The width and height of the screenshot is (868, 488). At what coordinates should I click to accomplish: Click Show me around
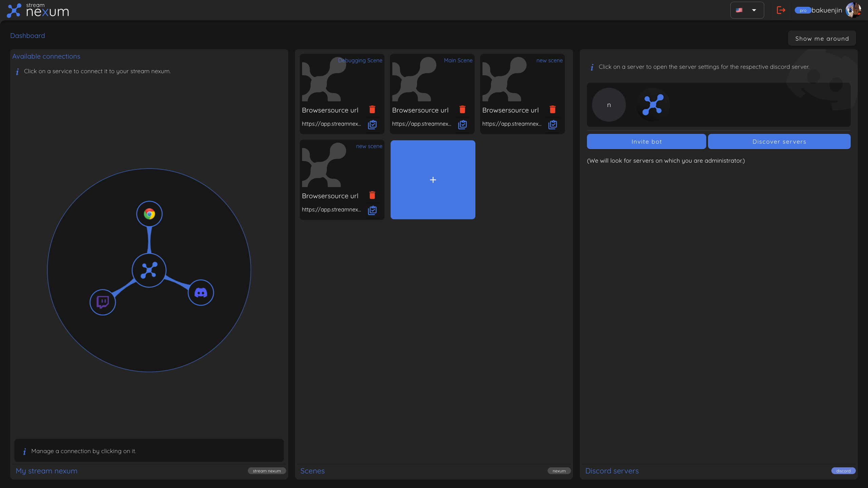pyautogui.click(x=822, y=38)
